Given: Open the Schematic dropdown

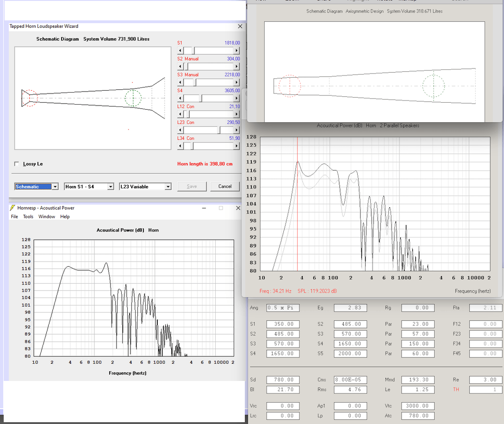Looking at the screenshot, I should coord(55,187).
